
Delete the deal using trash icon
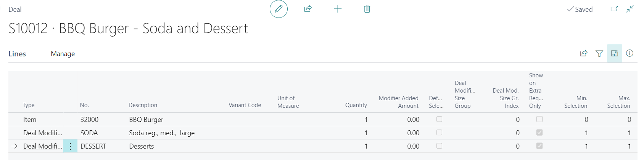[x=367, y=9]
